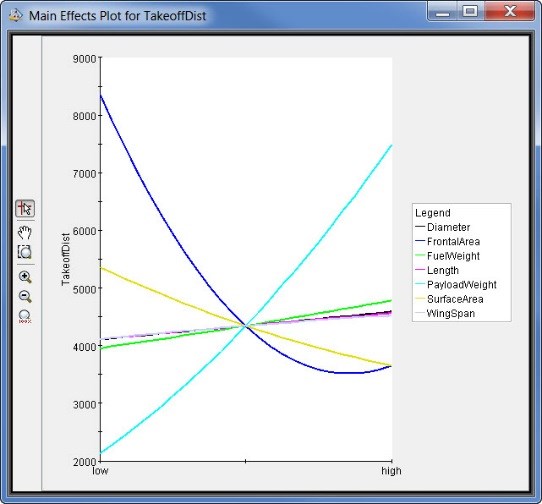The height and width of the screenshot is (504, 542).
Task: Select FrontalArea legend entry
Action: [453, 241]
